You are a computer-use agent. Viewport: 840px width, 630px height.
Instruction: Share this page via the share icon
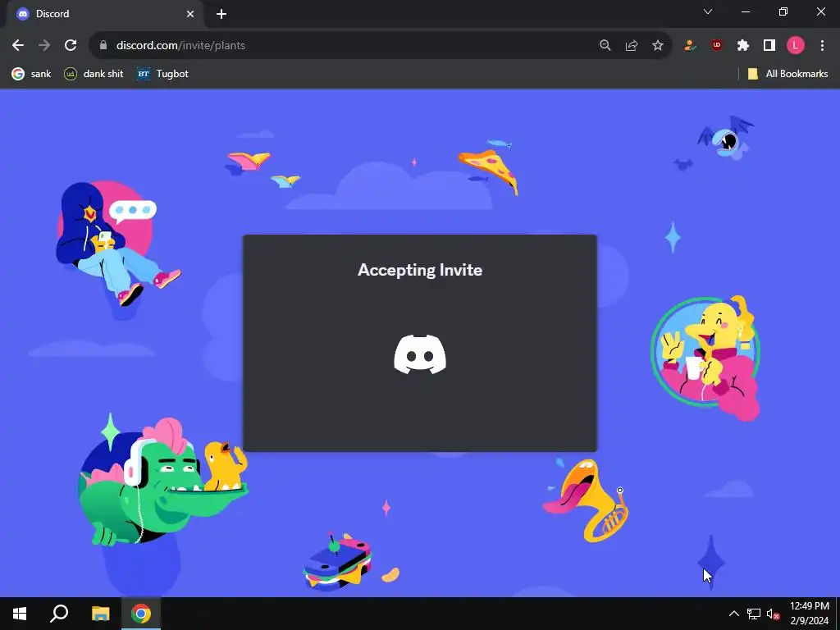(x=632, y=46)
